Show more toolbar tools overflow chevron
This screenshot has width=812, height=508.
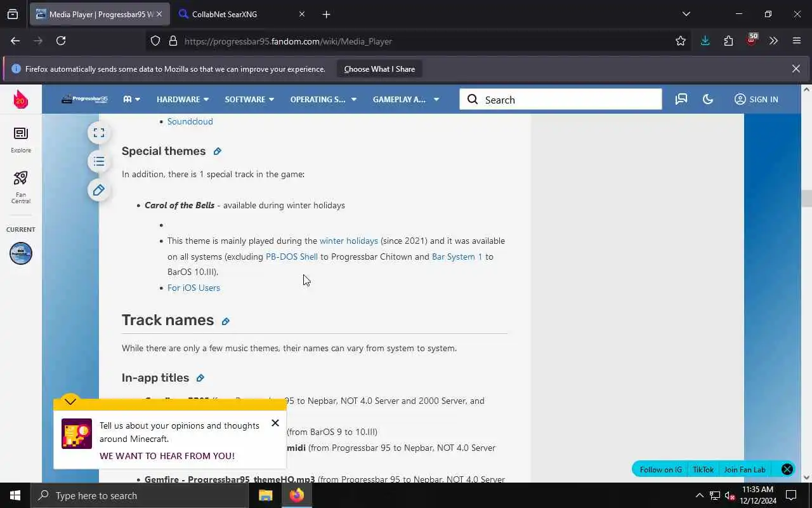click(773, 41)
